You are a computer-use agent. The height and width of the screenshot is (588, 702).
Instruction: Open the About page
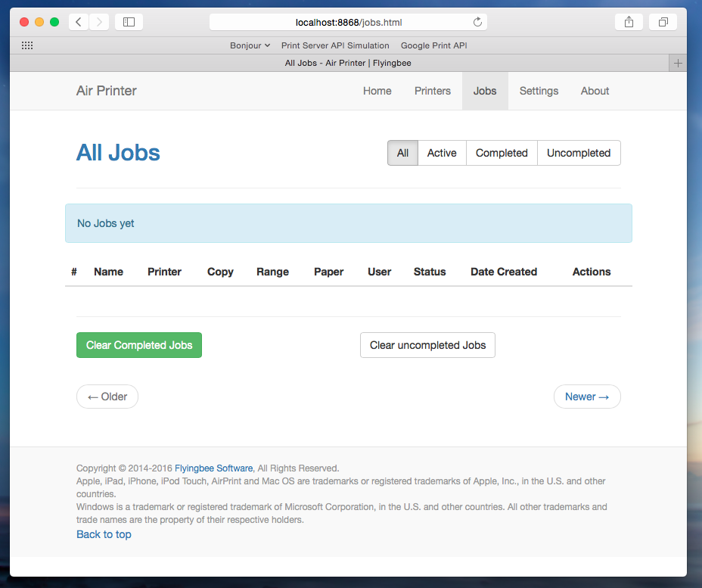[595, 91]
